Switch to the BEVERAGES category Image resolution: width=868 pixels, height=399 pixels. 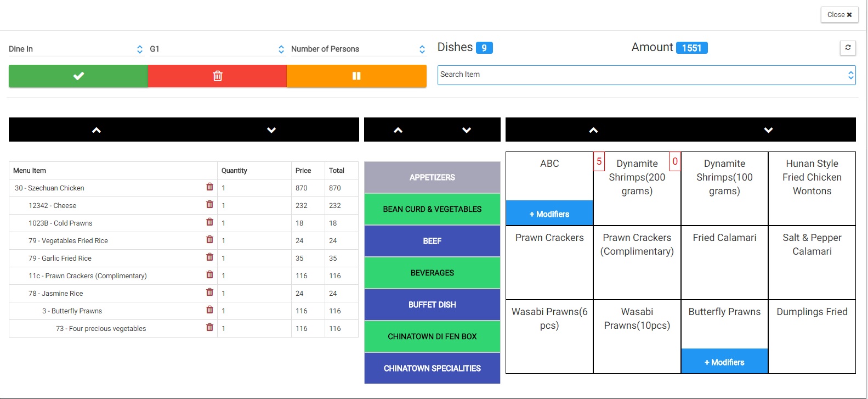[432, 273]
